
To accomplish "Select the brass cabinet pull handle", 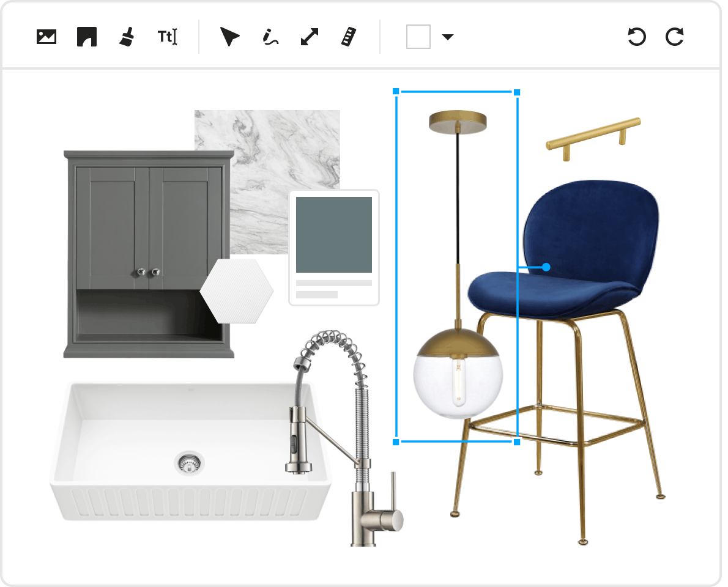I will point(593,139).
